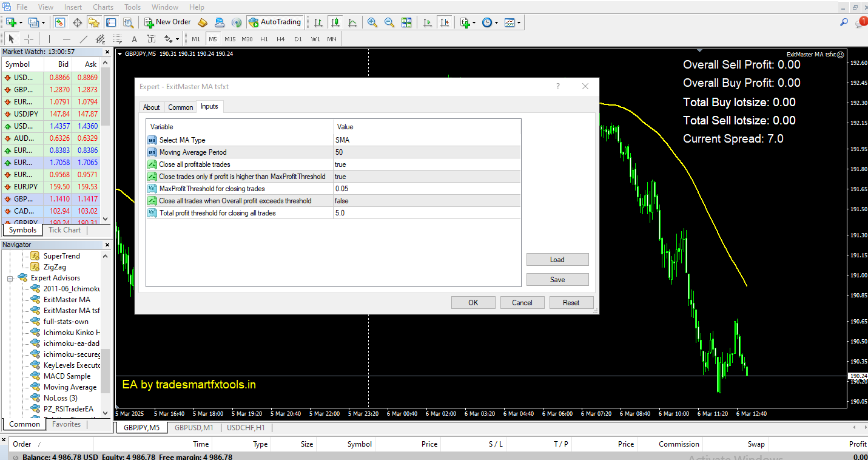Open the USDCHF,H1 chart tab
Image resolution: width=868 pixels, height=460 pixels.
coord(246,428)
